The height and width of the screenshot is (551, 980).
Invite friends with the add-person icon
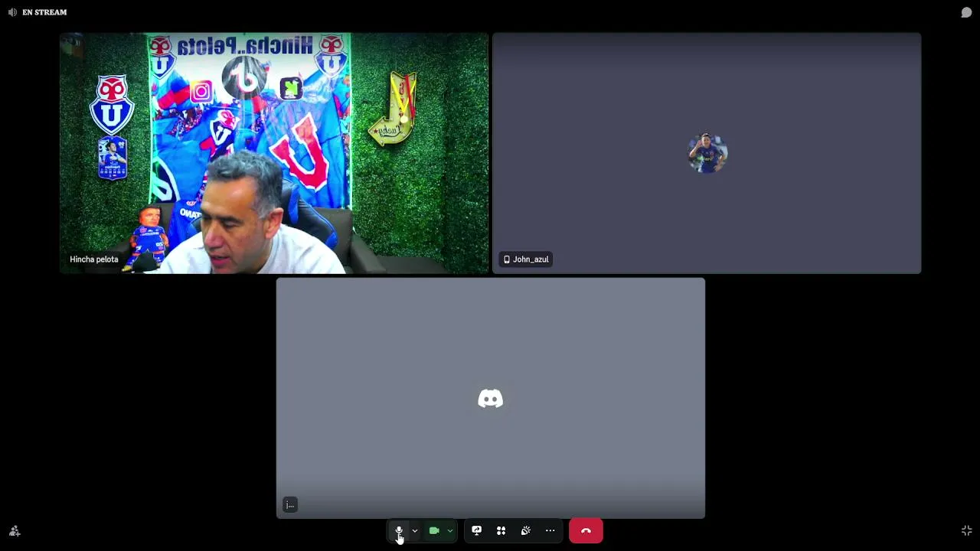point(14,530)
